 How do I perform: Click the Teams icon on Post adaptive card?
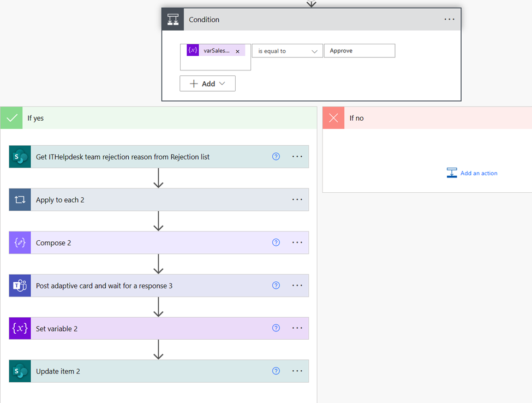[20, 286]
